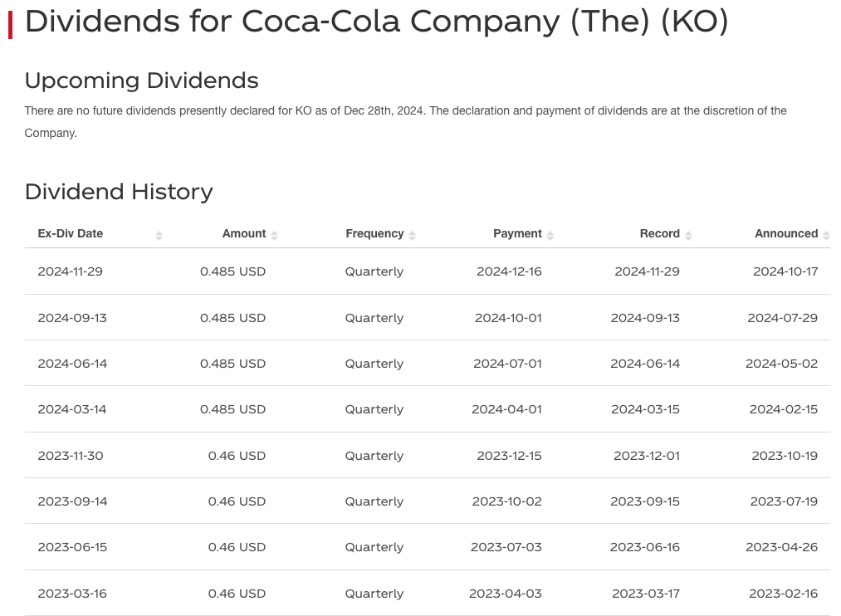Viewport: 841px width, 616px height.
Task: Toggle sort icon beside Frequency header
Action: click(412, 235)
